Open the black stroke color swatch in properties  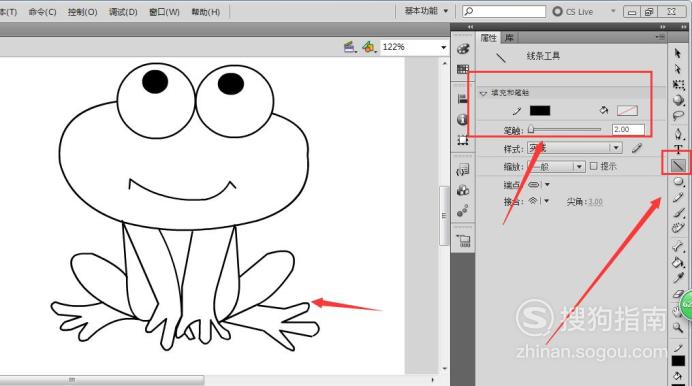coord(540,110)
